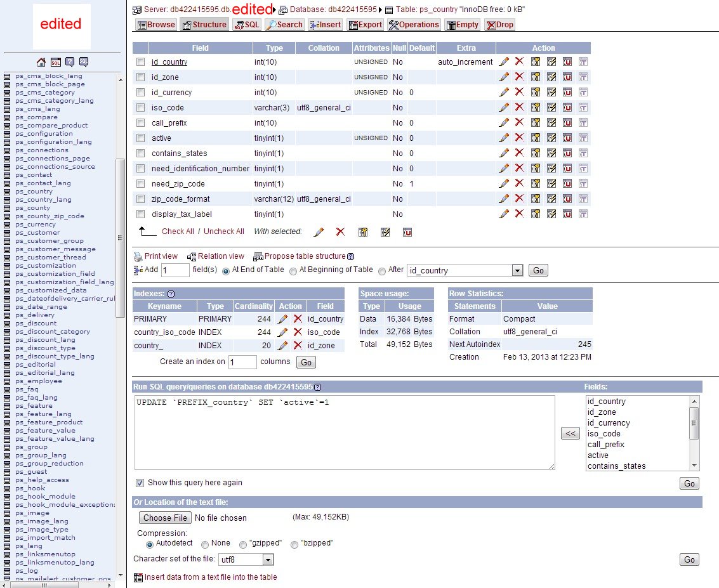
Task: Tick the iso_code field checkbox
Action: click(x=141, y=108)
